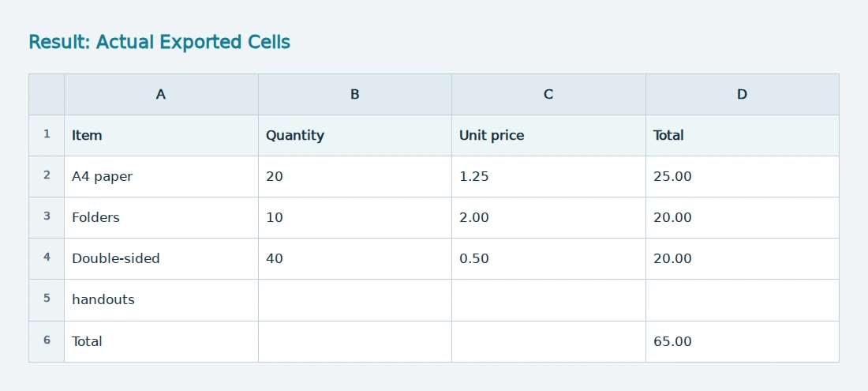The height and width of the screenshot is (391, 868).
Task: Select the total cell 25.00
Action: click(743, 176)
